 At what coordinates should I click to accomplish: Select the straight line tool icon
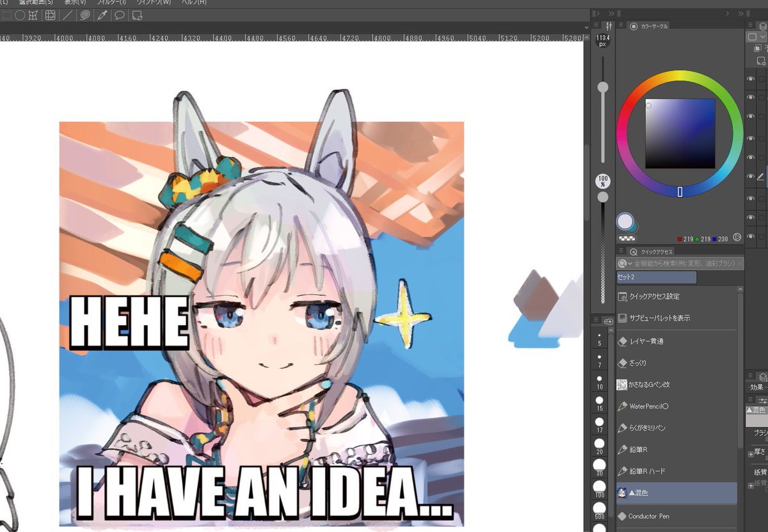click(x=68, y=15)
